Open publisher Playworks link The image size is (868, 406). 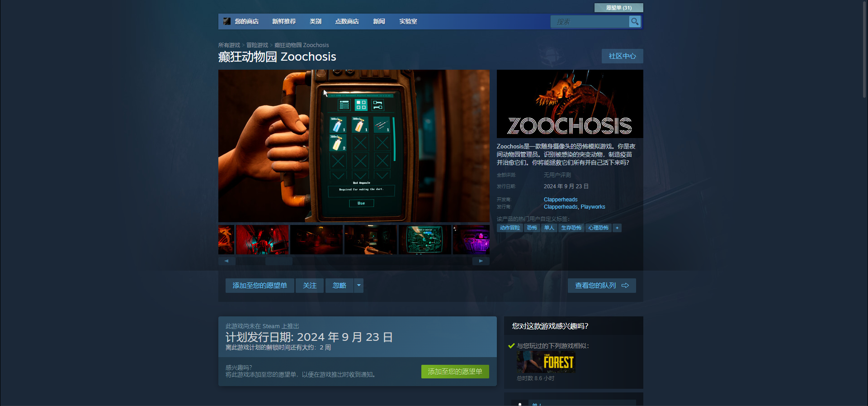pos(593,207)
